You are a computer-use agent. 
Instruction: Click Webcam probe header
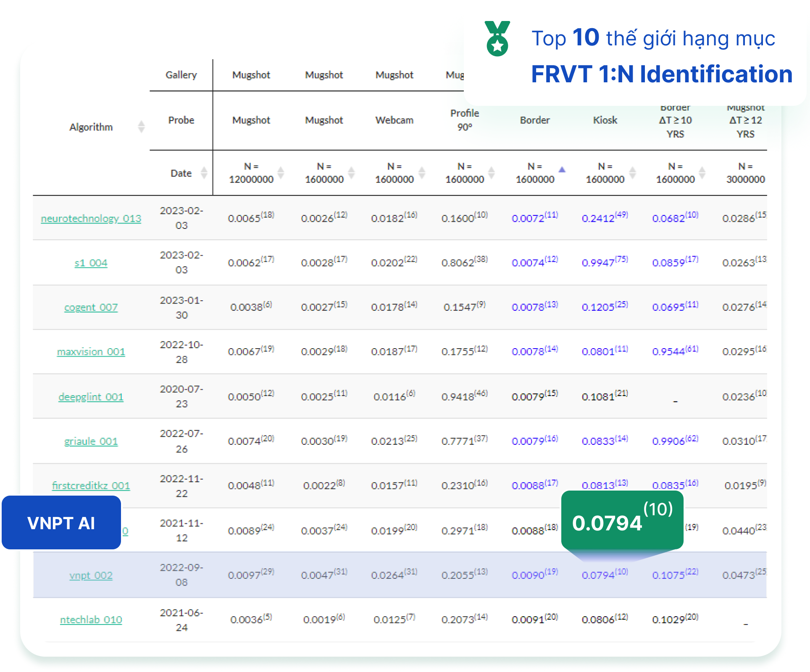coord(394,120)
